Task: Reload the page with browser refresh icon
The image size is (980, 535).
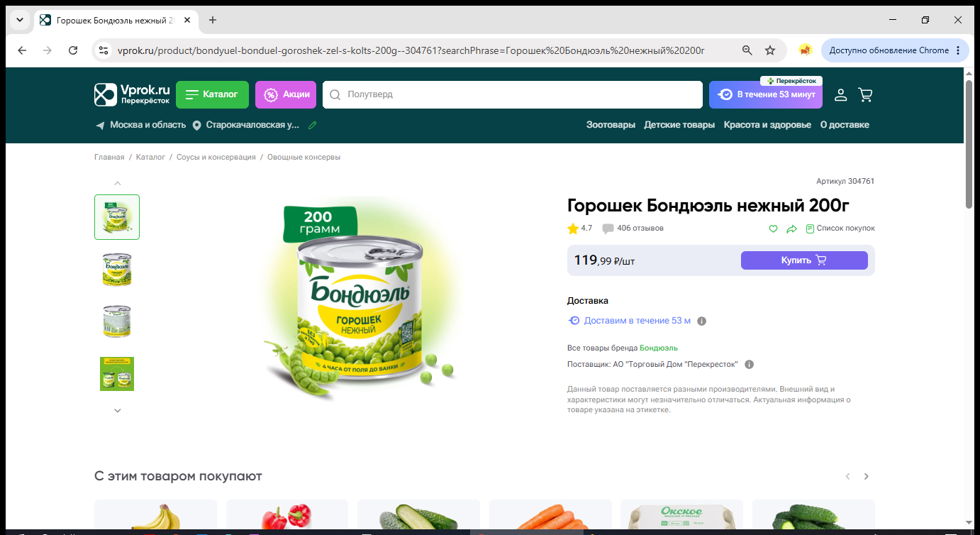Action: pos(73,50)
